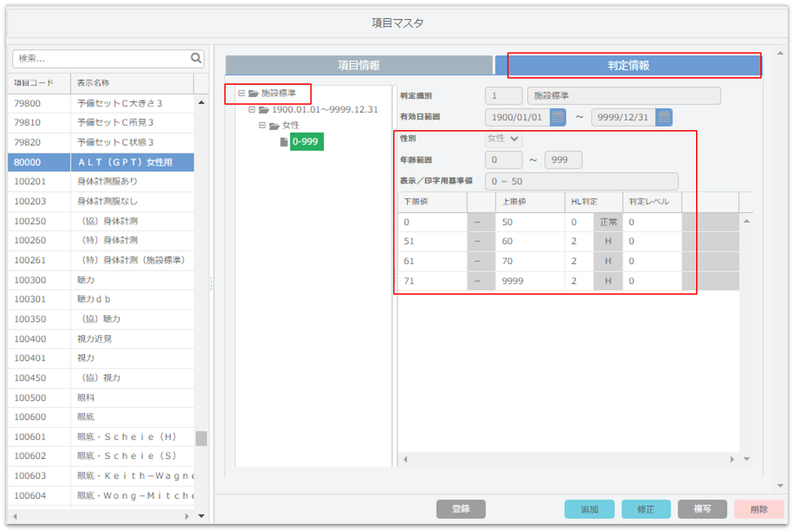Image resolution: width=794 pixels, height=532 pixels.
Task: Click the 下限値 column header
Action: (433, 202)
